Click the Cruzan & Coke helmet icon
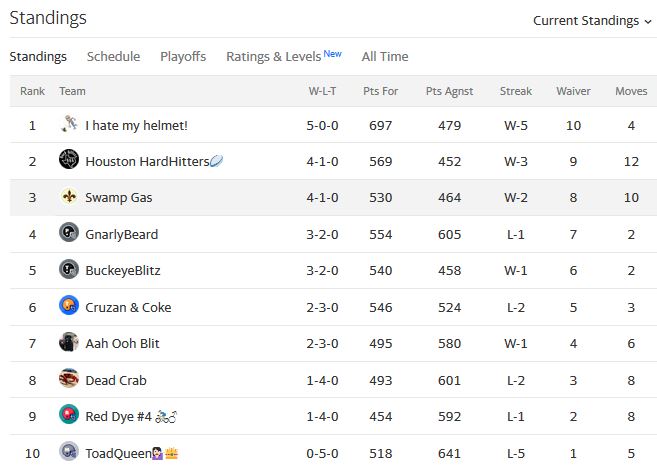This screenshot has height=468, width=657. click(69, 305)
